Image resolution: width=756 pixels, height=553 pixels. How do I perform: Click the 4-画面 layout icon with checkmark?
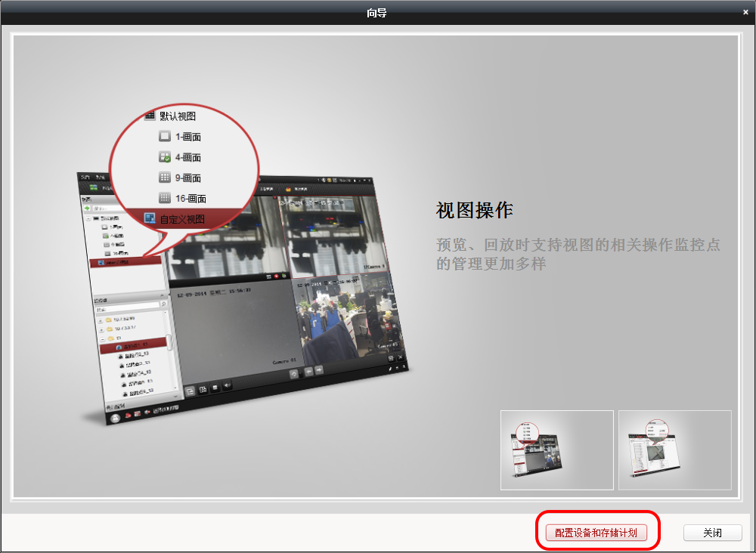(x=165, y=157)
